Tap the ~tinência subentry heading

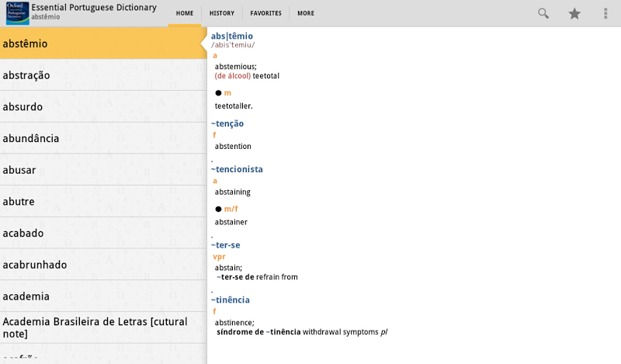(231, 300)
